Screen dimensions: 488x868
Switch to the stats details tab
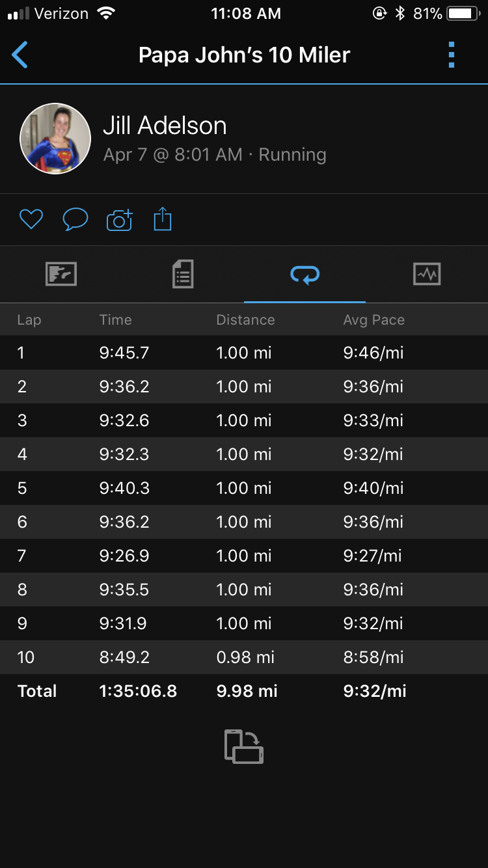coord(183,274)
